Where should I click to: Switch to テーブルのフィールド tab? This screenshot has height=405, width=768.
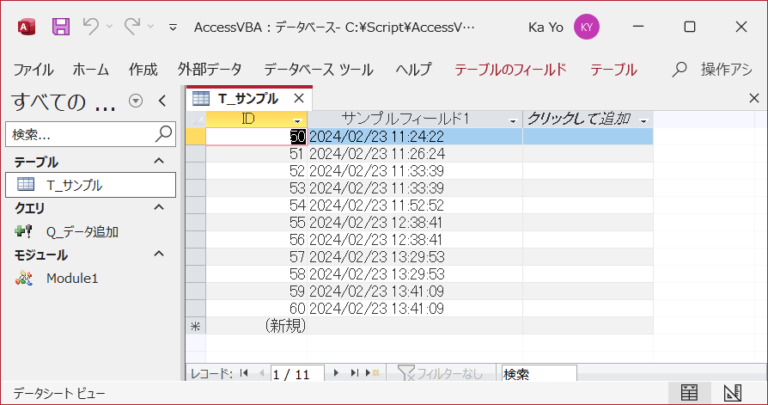coord(510,70)
